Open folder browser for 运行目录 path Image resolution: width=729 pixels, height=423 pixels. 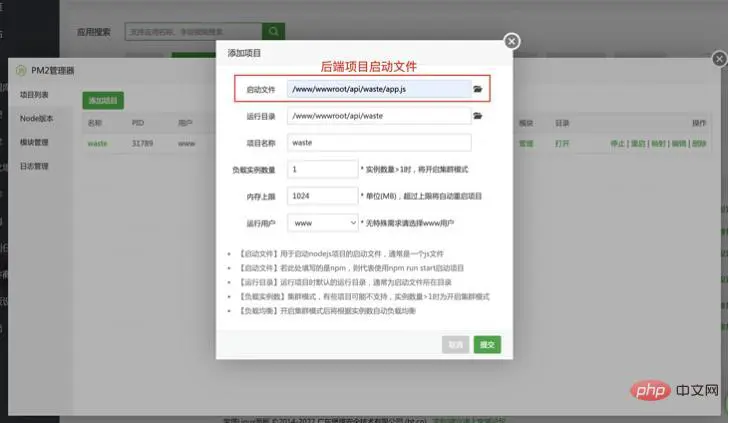click(477, 116)
